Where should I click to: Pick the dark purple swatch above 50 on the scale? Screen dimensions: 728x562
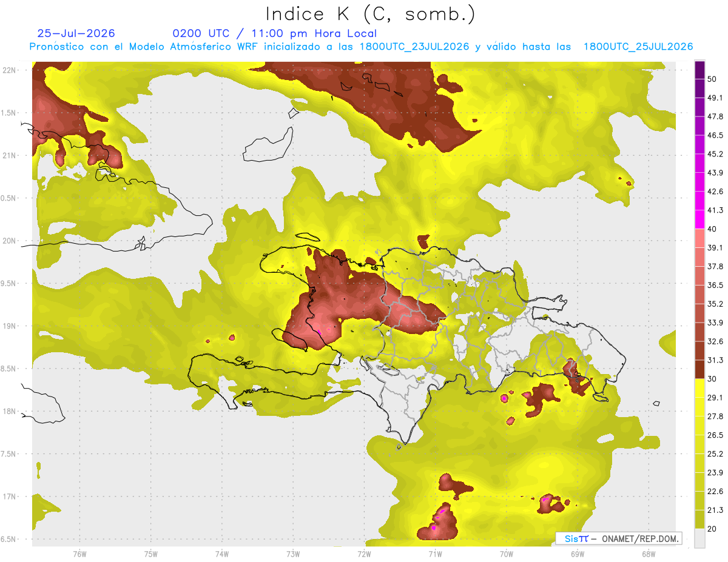point(699,70)
